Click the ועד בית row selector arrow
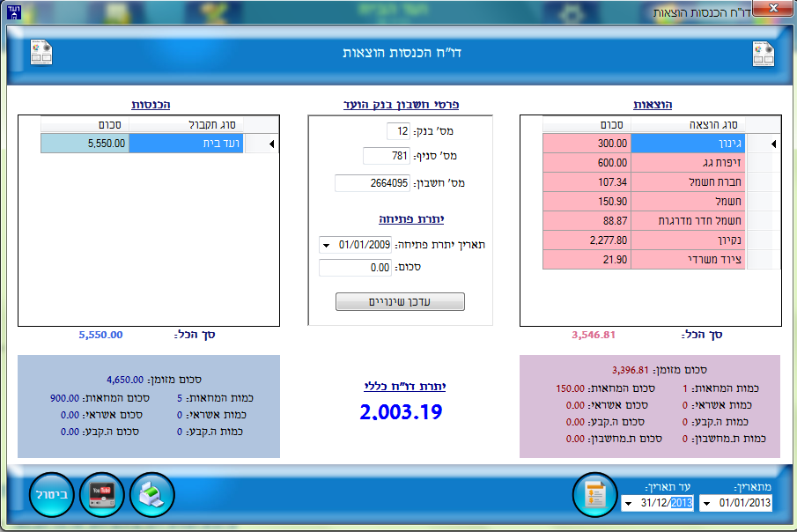The height and width of the screenshot is (532, 797). click(271, 144)
